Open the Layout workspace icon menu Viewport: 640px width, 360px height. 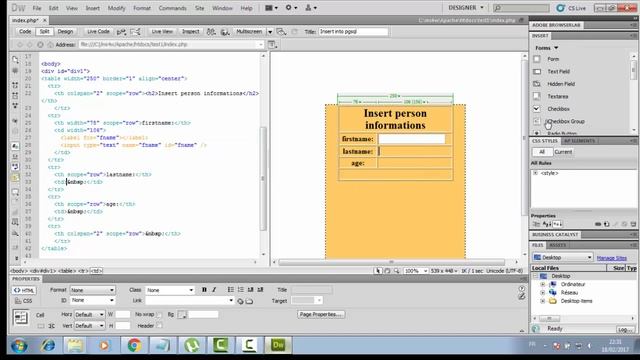point(271,8)
